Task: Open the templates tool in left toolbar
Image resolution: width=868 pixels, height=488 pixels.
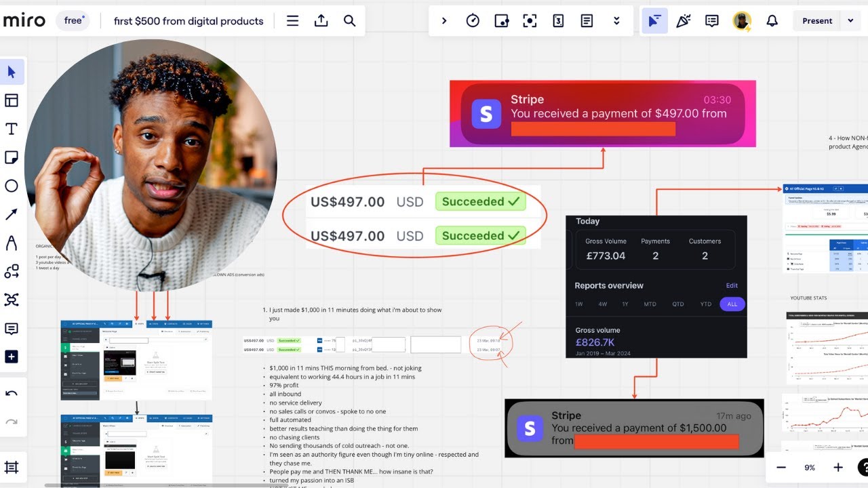Action: [x=12, y=100]
